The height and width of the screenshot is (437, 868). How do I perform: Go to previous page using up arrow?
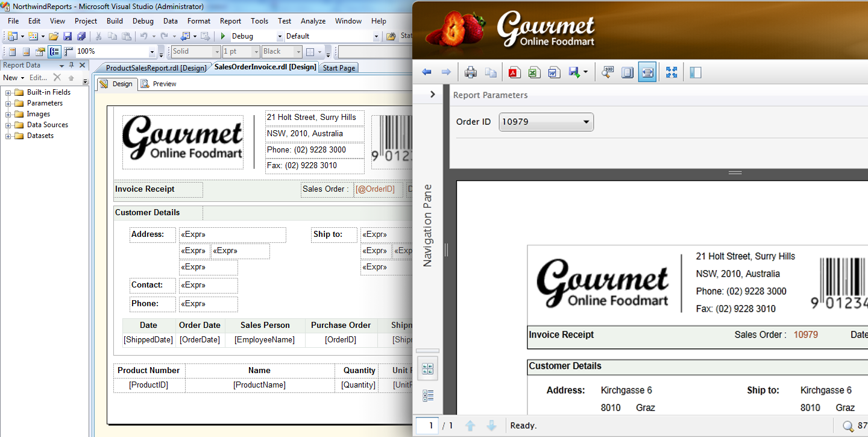(471, 426)
